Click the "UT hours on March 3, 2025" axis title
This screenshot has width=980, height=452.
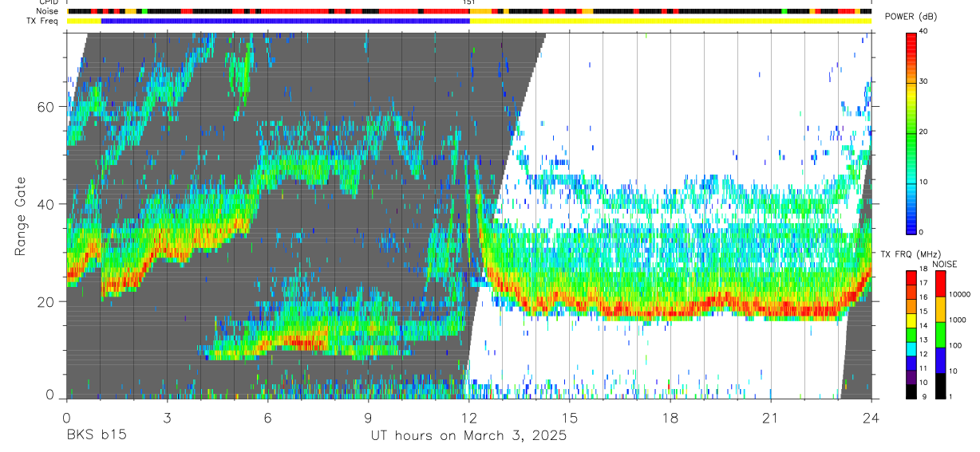[x=468, y=436]
